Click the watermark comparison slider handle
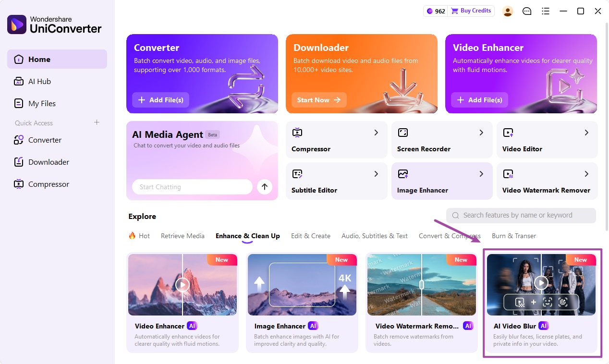This screenshot has height=364, width=609. (x=422, y=284)
